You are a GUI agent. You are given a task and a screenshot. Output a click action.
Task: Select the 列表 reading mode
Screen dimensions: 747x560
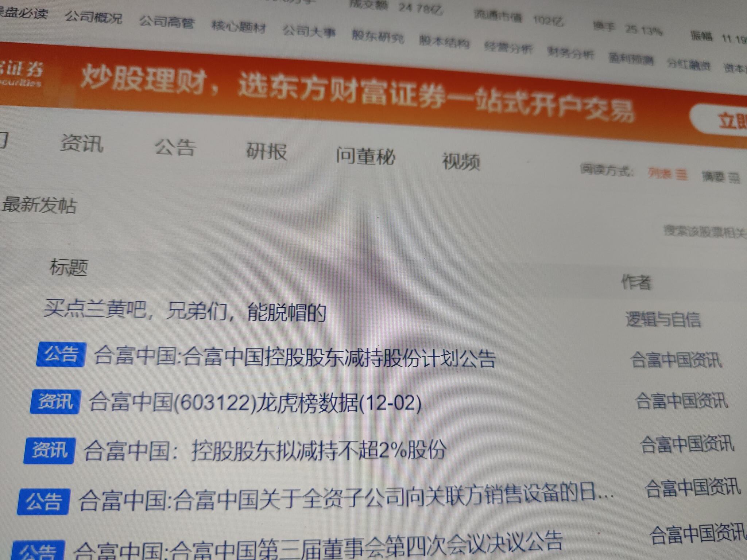(x=667, y=174)
